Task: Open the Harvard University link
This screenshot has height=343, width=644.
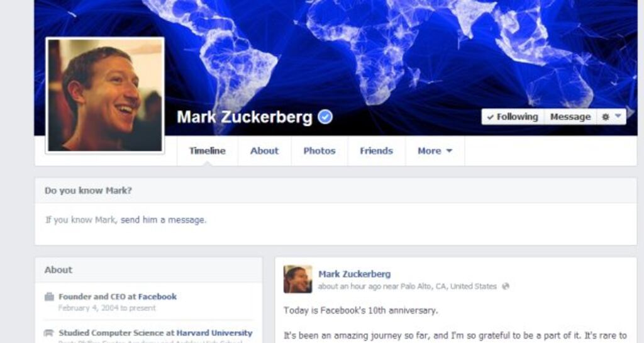Action: (x=214, y=333)
